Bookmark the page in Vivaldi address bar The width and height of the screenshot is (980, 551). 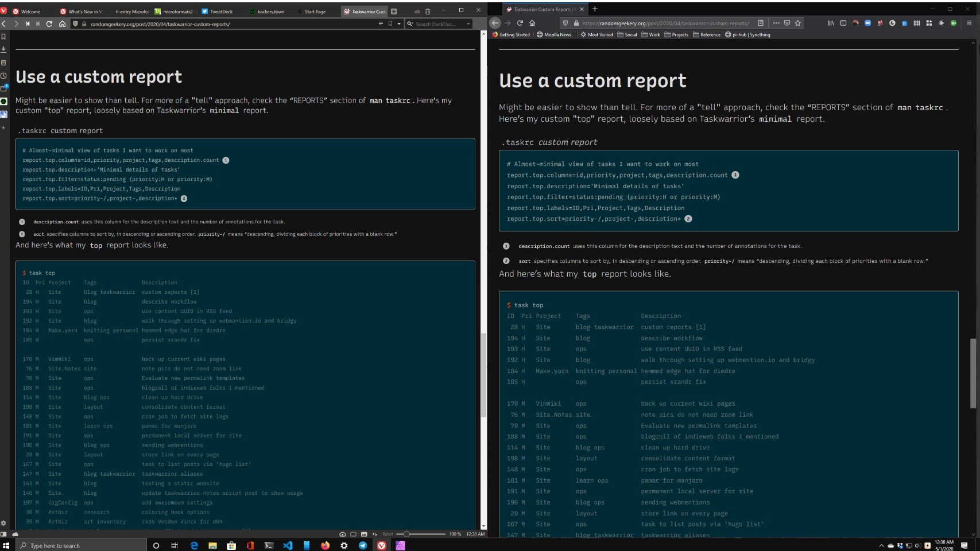pyautogui.click(x=390, y=24)
